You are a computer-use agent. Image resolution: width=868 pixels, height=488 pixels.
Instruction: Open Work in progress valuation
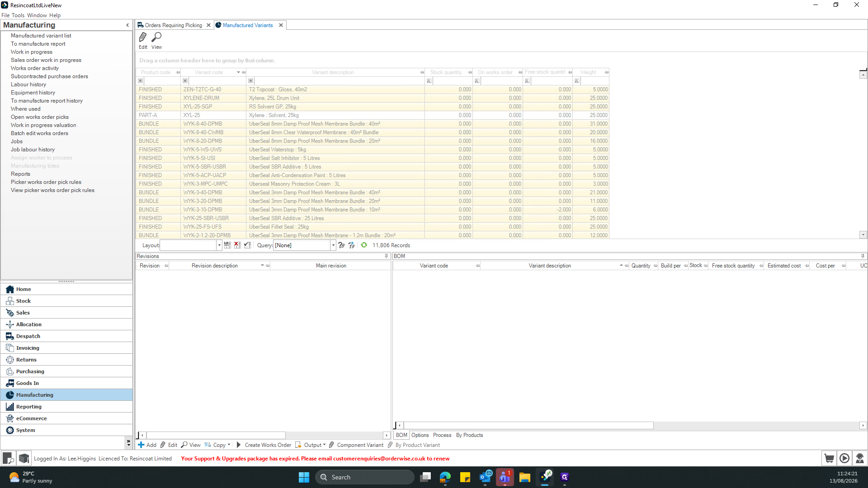point(43,125)
